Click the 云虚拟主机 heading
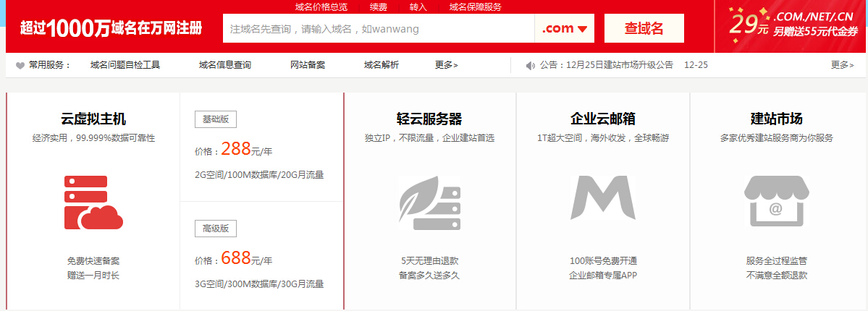 point(93,119)
